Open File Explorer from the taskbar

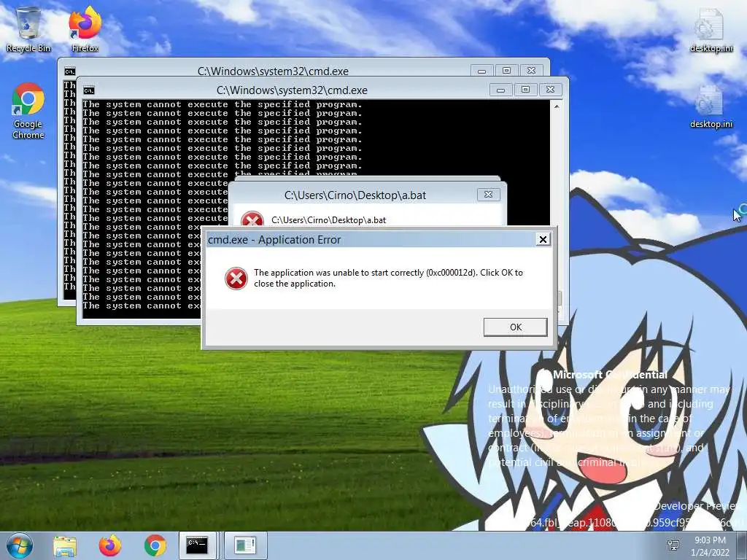point(65,545)
